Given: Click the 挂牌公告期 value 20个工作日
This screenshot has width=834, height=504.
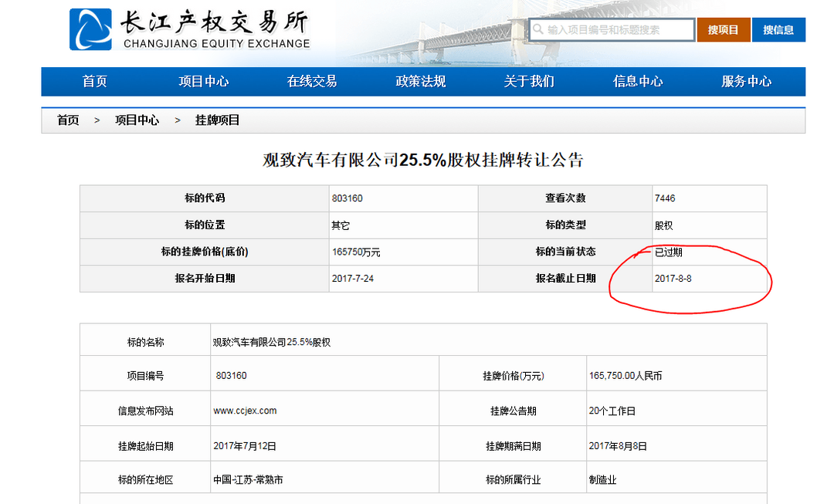Looking at the screenshot, I should pyautogui.click(x=612, y=411).
